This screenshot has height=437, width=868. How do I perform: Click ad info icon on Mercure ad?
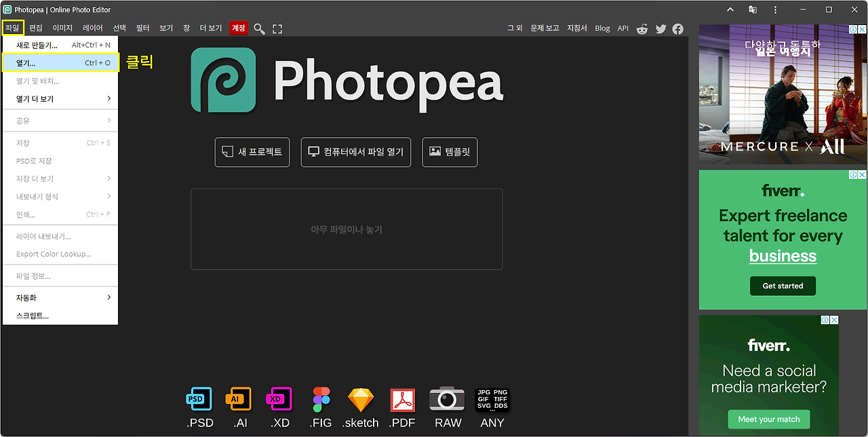853,30
